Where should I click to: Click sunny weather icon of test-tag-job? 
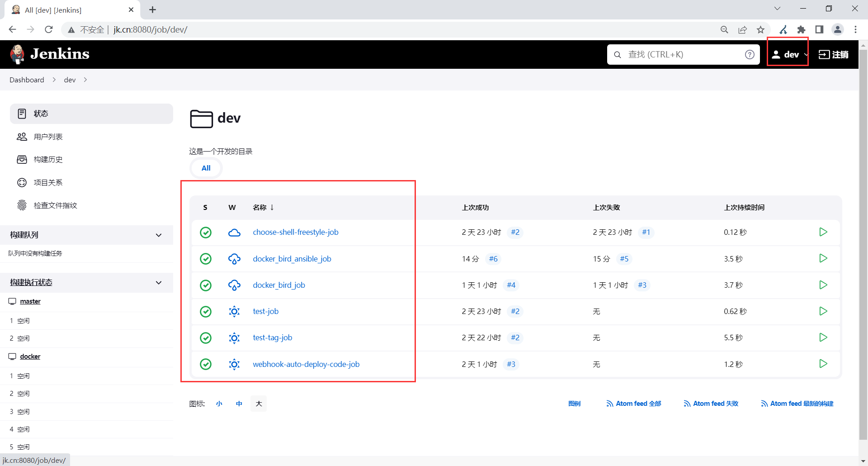234,338
